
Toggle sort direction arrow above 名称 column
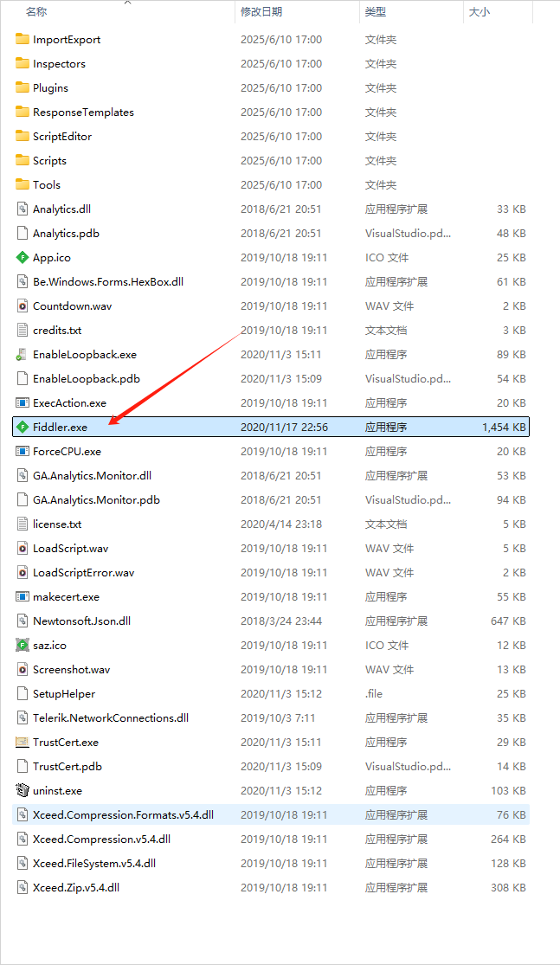(127, 3)
